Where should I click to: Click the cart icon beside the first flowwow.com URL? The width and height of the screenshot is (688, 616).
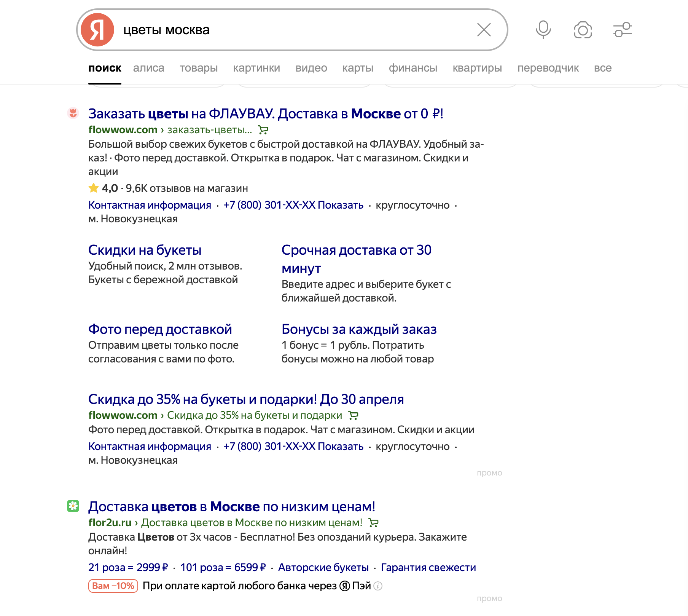point(263,130)
